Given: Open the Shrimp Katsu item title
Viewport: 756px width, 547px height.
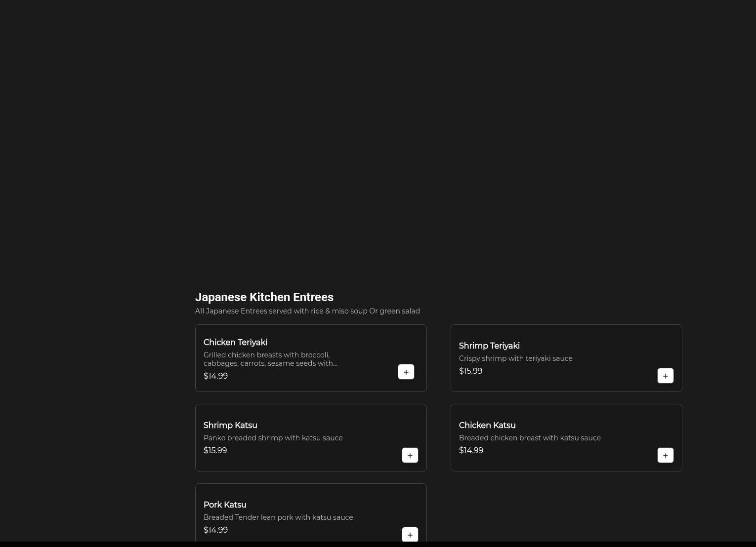Looking at the screenshot, I should tap(230, 425).
